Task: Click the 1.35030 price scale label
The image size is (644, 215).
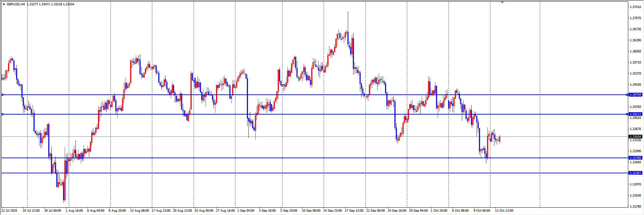Action: 635,84
